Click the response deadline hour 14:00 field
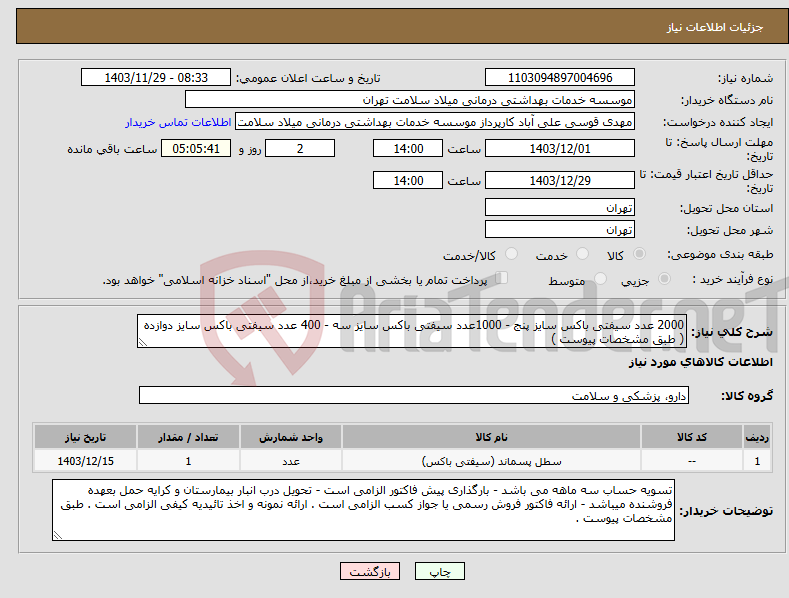The image size is (789, 598). tap(408, 148)
